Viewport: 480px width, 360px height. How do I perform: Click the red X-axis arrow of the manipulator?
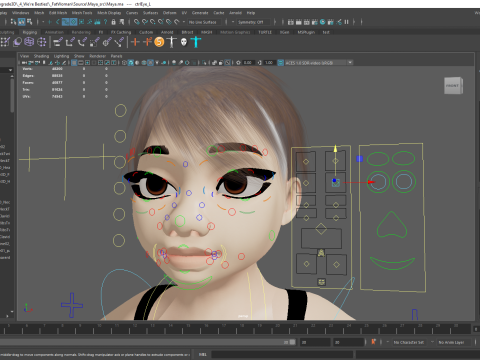point(371,182)
